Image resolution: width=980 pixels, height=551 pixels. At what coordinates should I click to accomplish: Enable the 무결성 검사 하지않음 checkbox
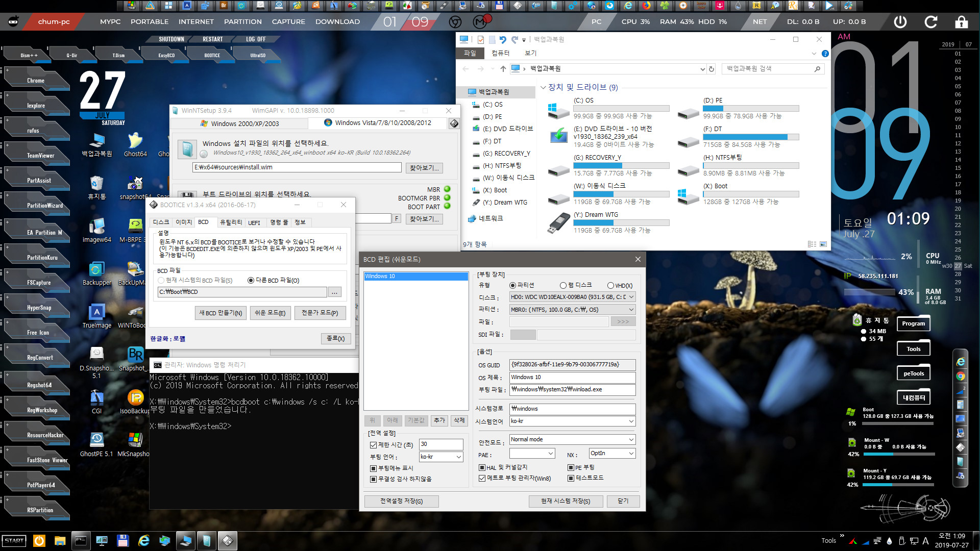click(x=373, y=479)
